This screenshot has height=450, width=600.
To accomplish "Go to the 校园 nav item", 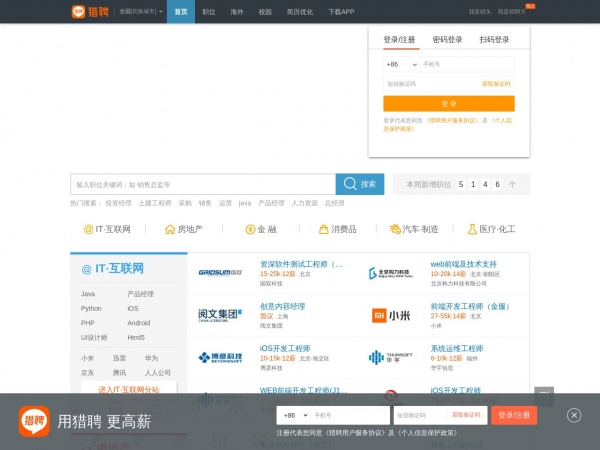I will pyautogui.click(x=265, y=12).
